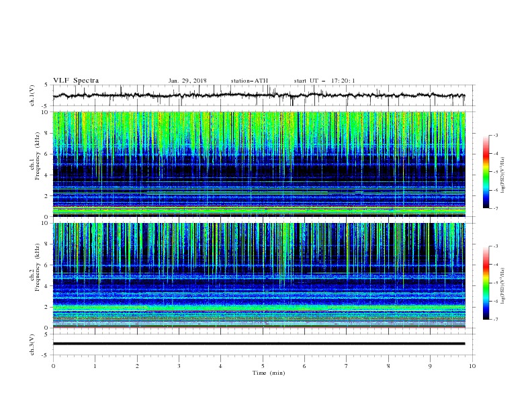This screenshot has width=532, height=411.
Task: Click the ch.1 PSD color scale bar
Action: (486, 172)
